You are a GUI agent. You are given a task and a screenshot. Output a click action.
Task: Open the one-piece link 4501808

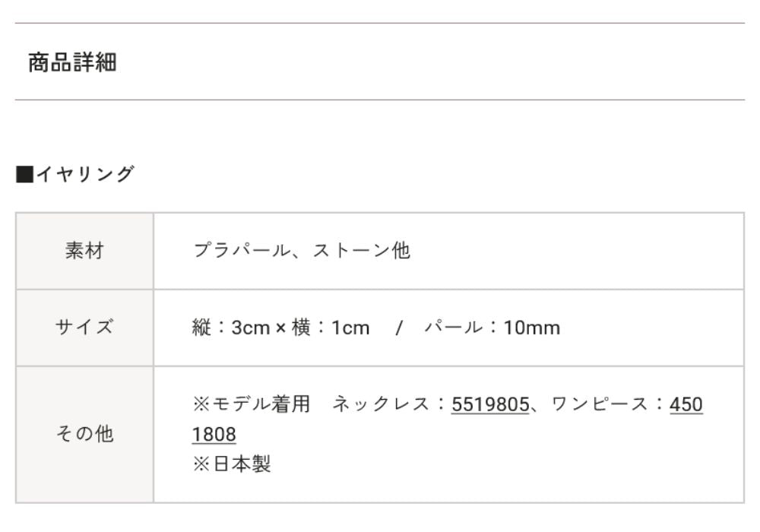[686, 404]
